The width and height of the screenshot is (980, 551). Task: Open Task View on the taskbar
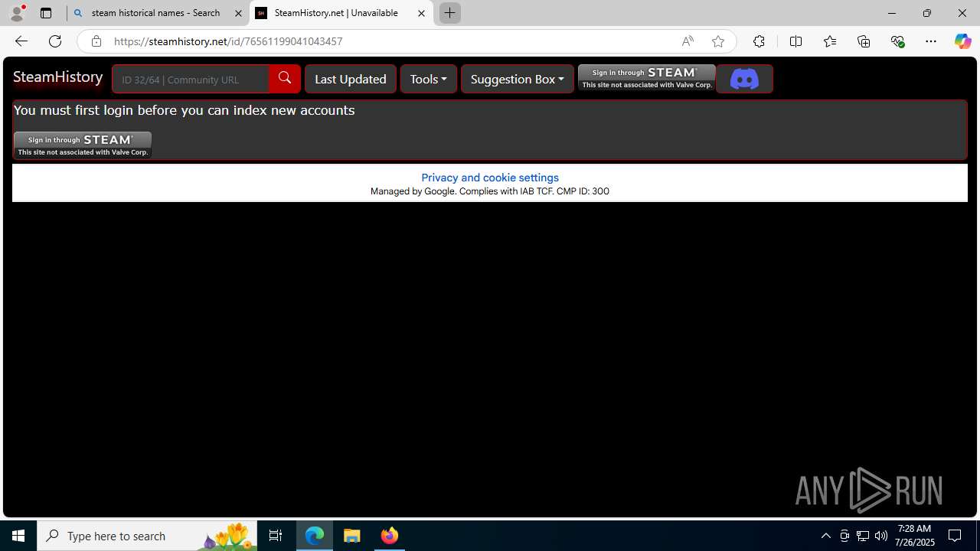[x=276, y=536]
